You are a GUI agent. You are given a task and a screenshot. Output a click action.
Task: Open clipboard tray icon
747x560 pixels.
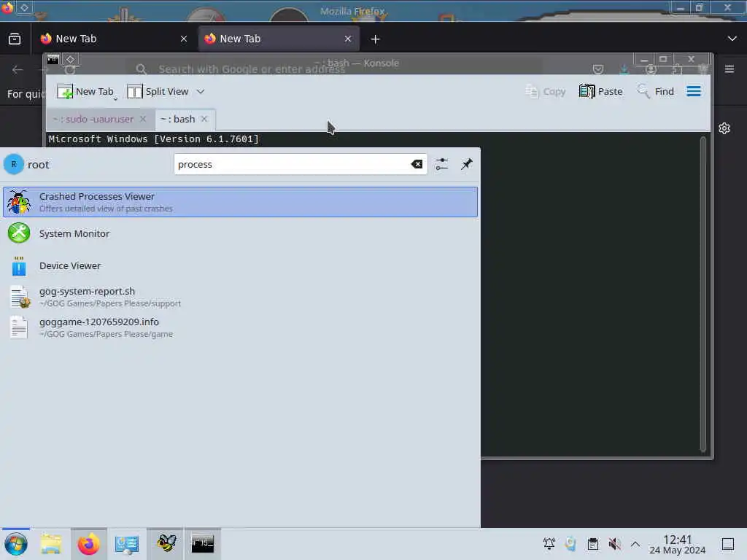click(592, 544)
